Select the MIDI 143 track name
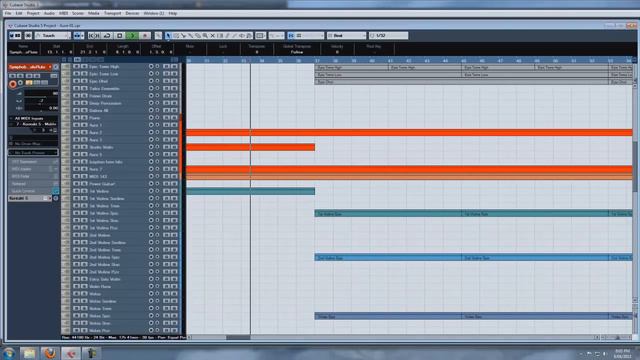The height and width of the screenshot is (360, 640). (98, 176)
